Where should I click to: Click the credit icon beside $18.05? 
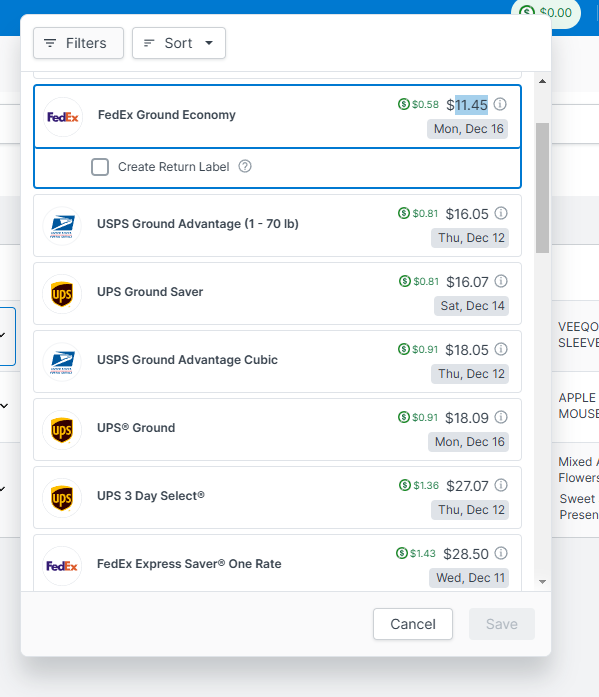pos(404,349)
